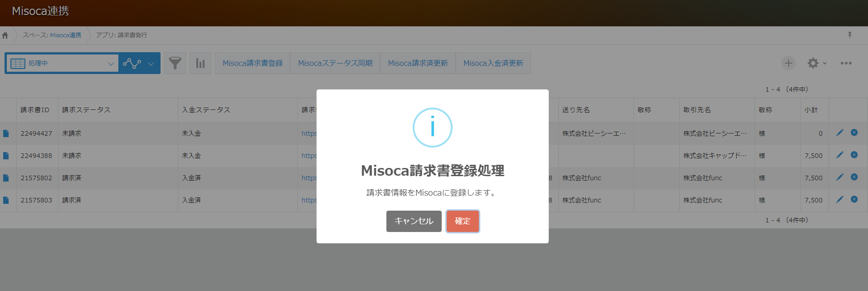
Task: Click Misoca請求書登録 button
Action: pyautogui.click(x=253, y=63)
